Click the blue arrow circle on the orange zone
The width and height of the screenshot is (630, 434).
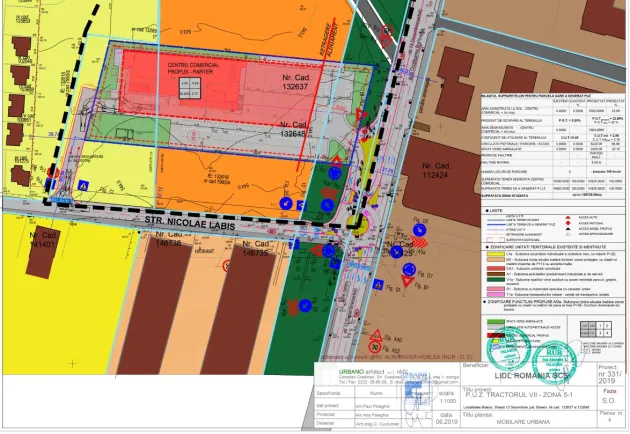pos(286,203)
